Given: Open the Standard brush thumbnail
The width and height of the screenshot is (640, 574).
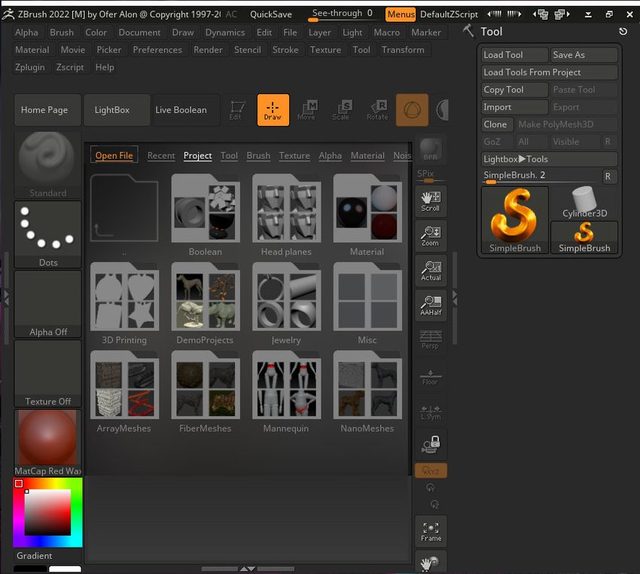Looking at the screenshot, I should point(47,160).
